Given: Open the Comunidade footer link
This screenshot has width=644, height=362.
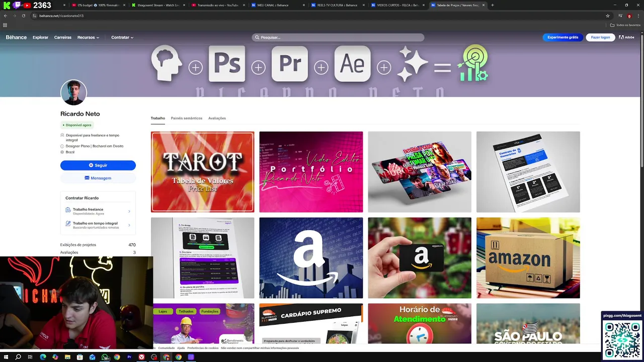Looking at the screenshot, I should point(167,348).
